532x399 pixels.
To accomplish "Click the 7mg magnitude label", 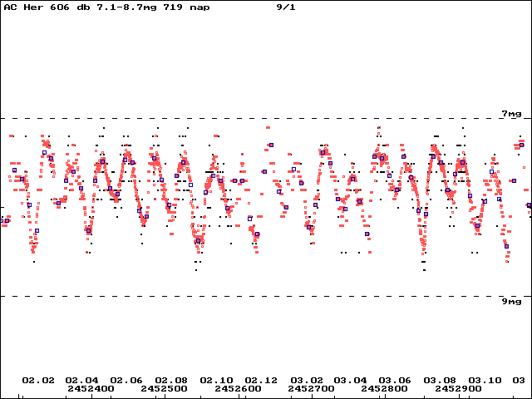I will coord(512,114).
